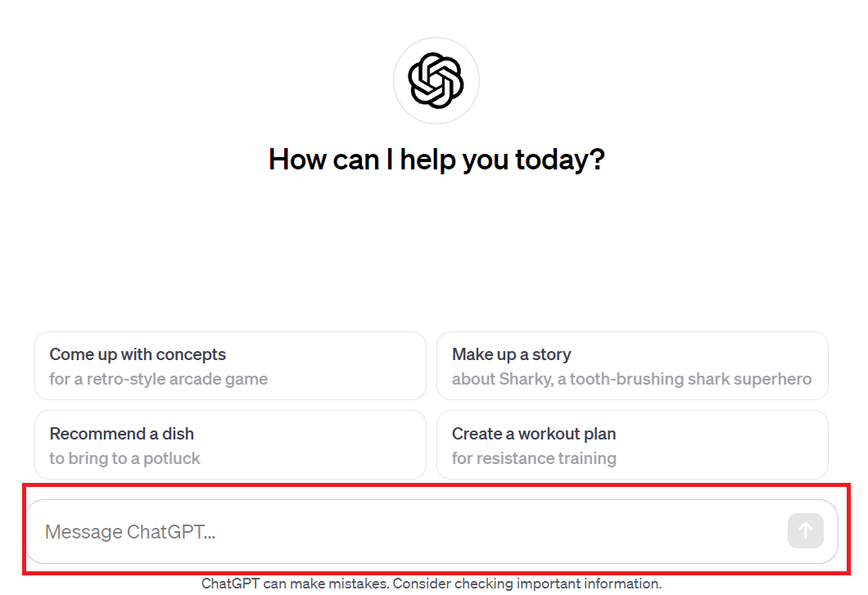The width and height of the screenshot is (868, 595).
Task: Click the 'Make up a story' title text
Action: coord(511,354)
